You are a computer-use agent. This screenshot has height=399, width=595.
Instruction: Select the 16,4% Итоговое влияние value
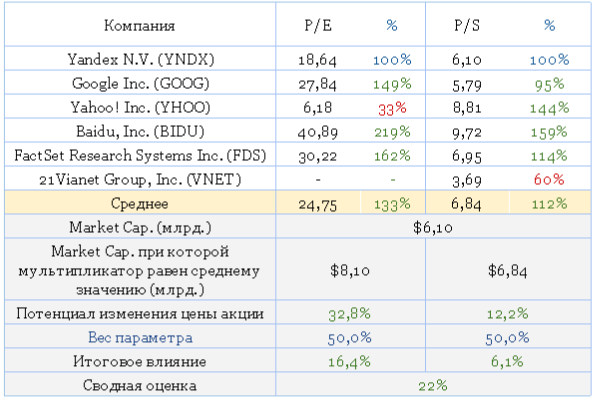(x=349, y=361)
